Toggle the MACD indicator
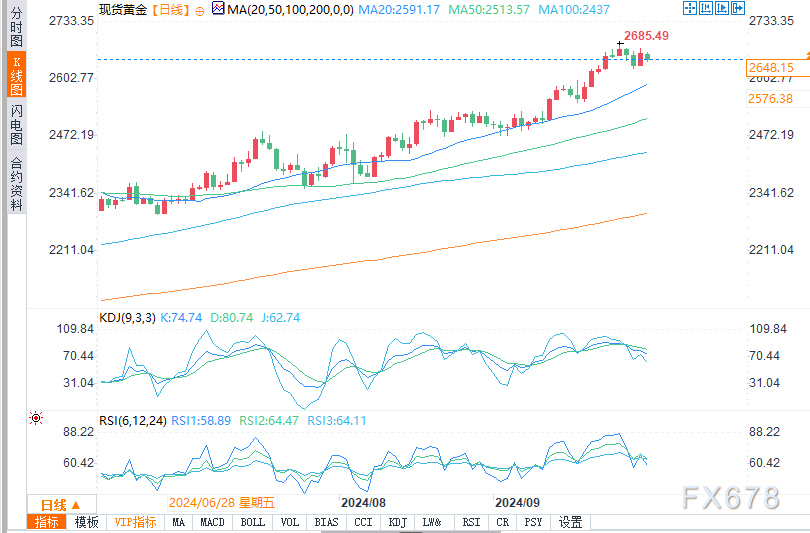 [212, 522]
